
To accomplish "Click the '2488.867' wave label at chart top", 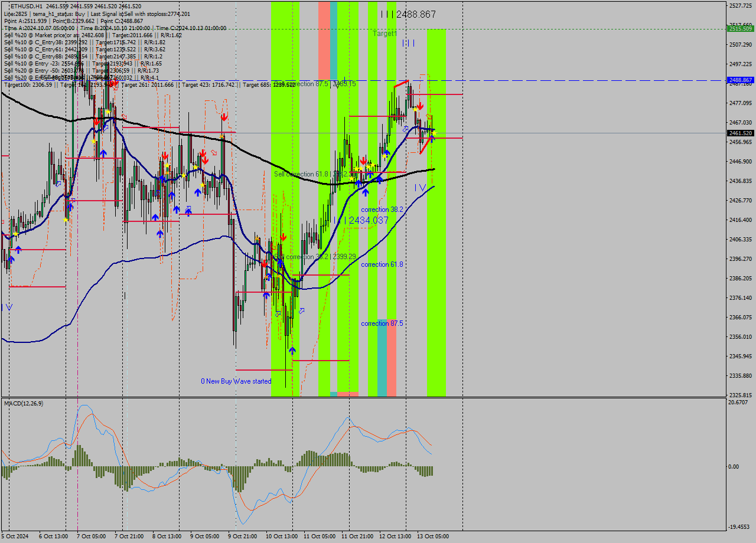I will tap(416, 14).
